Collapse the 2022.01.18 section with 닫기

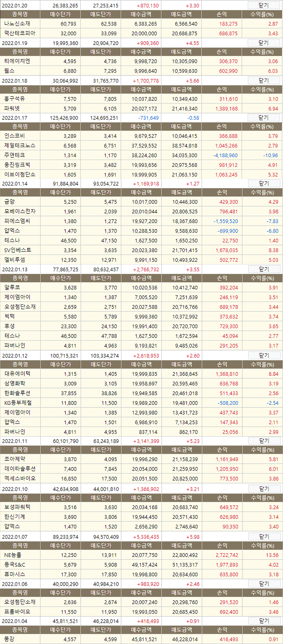[x=264, y=81]
